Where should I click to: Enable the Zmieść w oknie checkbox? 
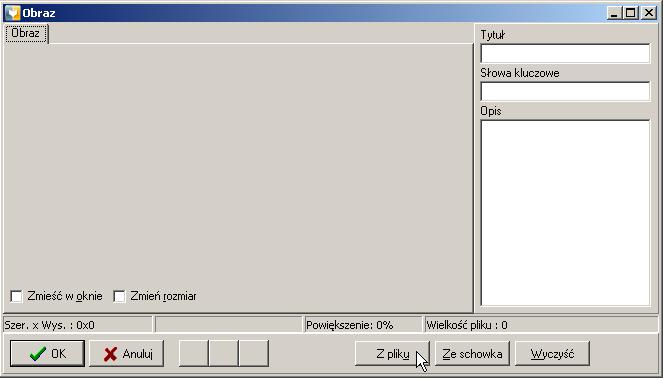pos(16,296)
